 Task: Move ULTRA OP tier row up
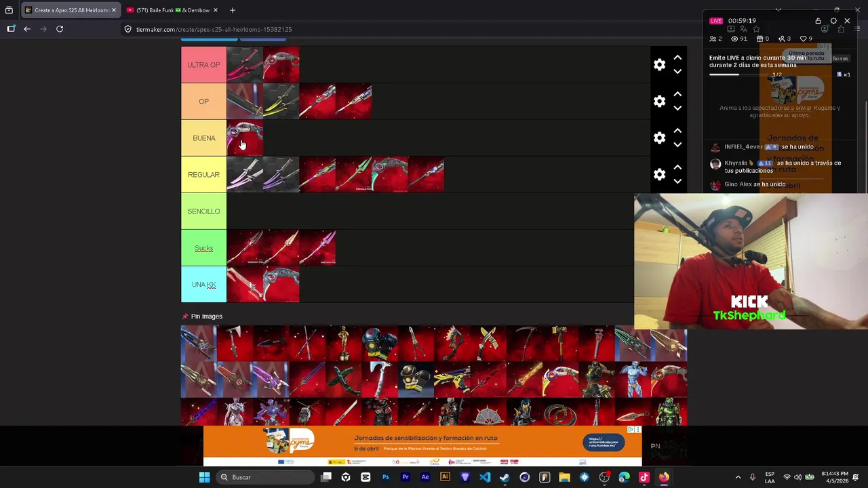677,58
